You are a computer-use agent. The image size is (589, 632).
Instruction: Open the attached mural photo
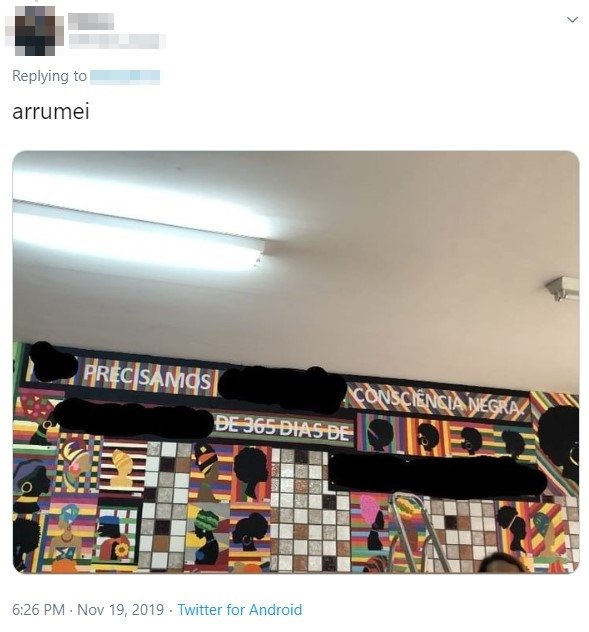[296, 362]
